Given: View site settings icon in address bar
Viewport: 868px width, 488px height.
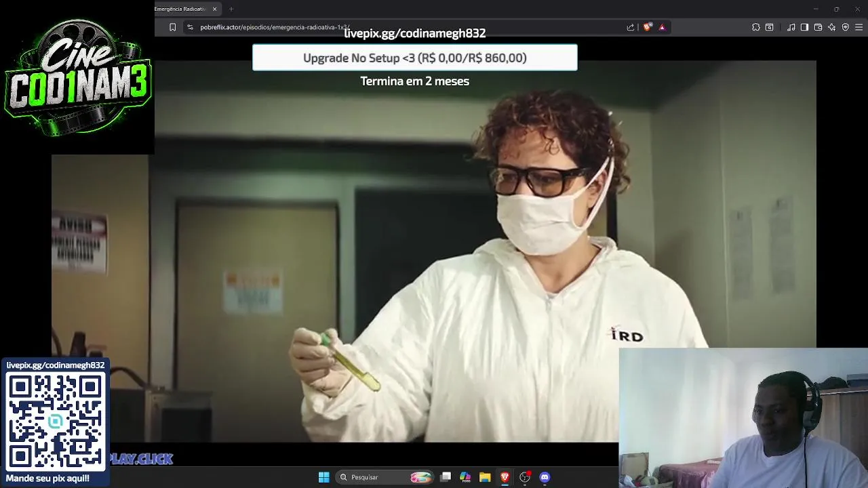Looking at the screenshot, I should coord(190,27).
